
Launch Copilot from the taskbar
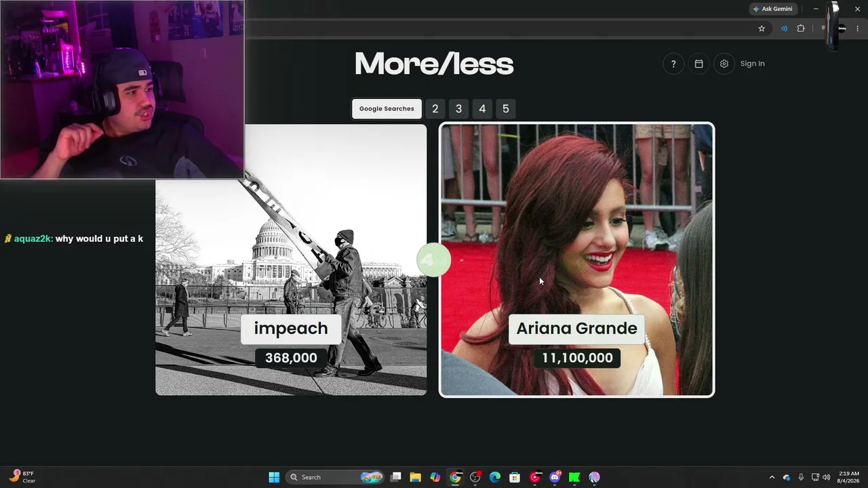[435, 477]
